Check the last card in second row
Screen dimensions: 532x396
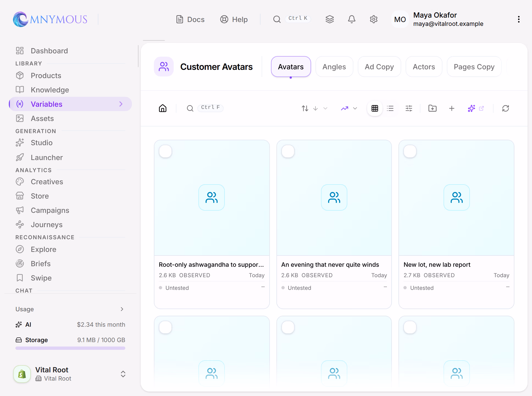(410, 327)
